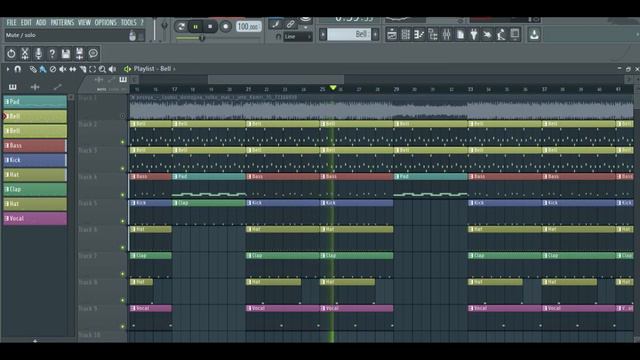Viewport: 640px width, 360px height.
Task: Select the playlist playback speaker tool
Action: pyautogui.click(x=112, y=69)
